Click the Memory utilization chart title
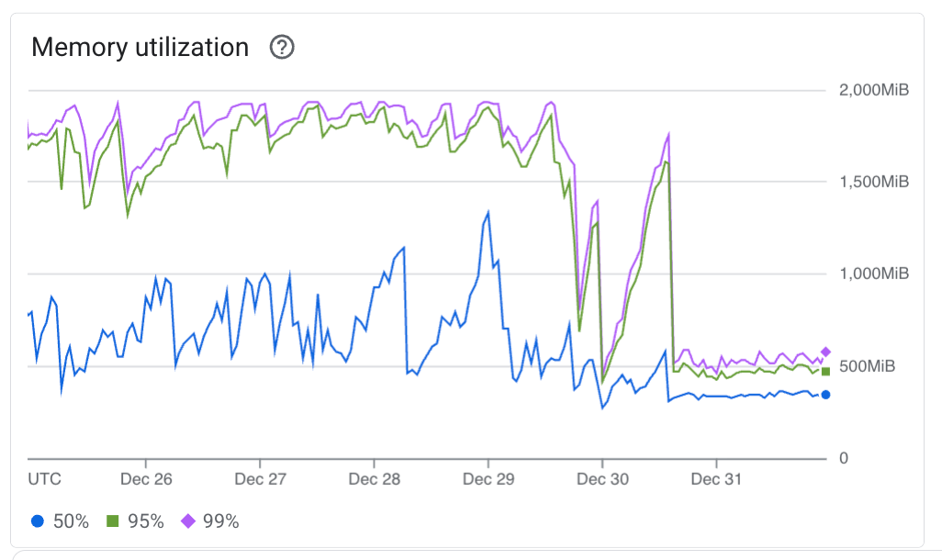This screenshot has width=942, height=560. [x=140, y=48]
